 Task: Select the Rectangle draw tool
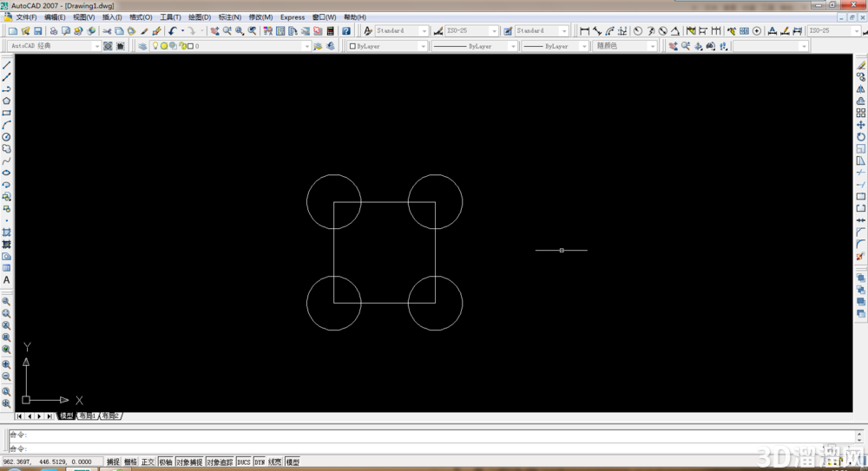[x=7, y=113]
